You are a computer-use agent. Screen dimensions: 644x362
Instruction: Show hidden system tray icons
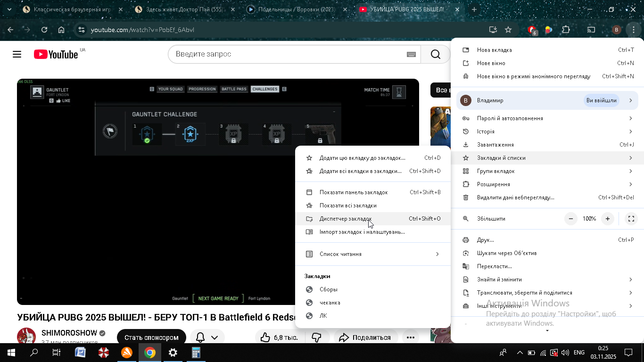(x=520, y=353)
